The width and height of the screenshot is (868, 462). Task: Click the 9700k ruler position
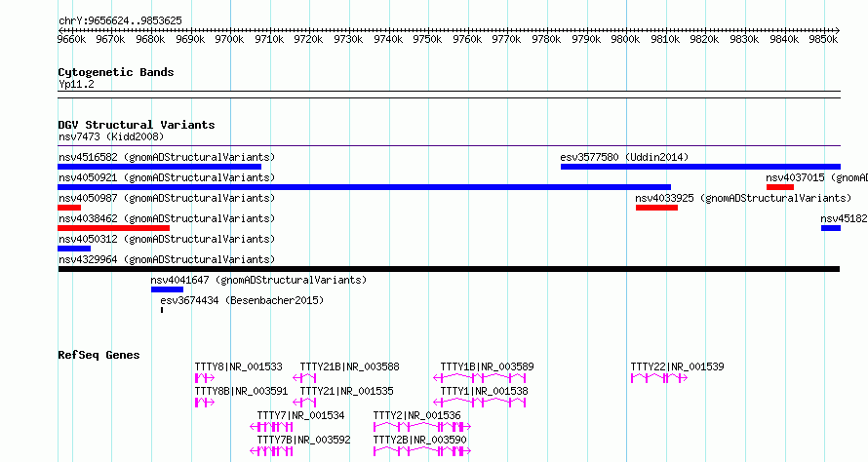[x=230, y=39]
